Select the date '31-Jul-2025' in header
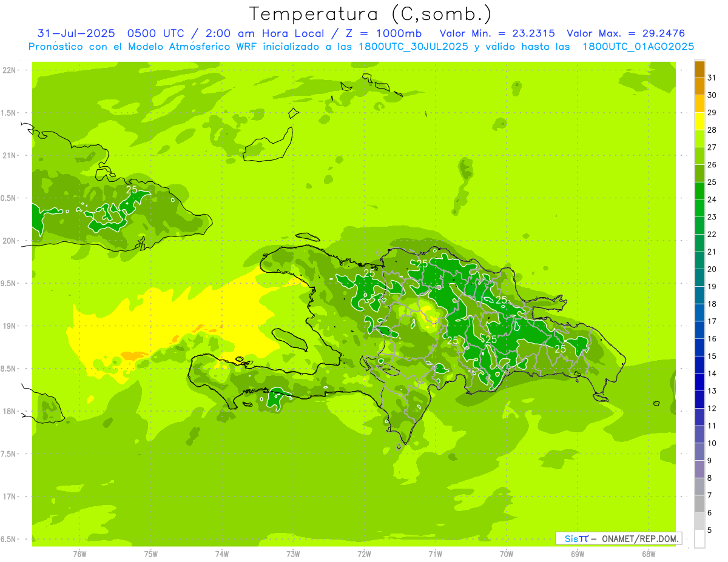 pos(76,33)
